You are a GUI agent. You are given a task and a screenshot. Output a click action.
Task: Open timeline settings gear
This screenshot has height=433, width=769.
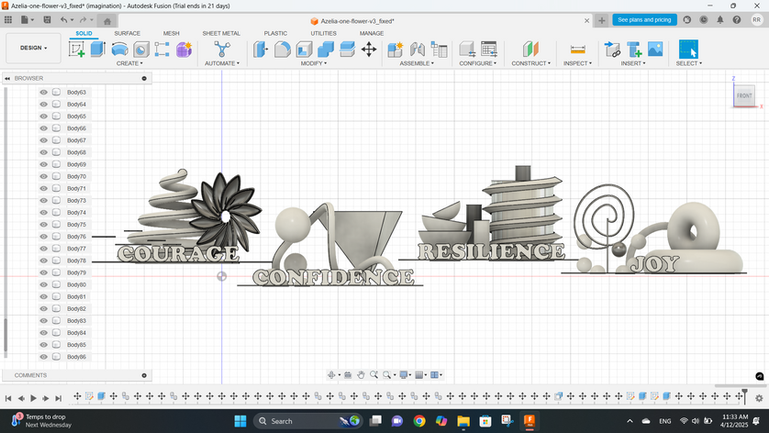point(759,398)
